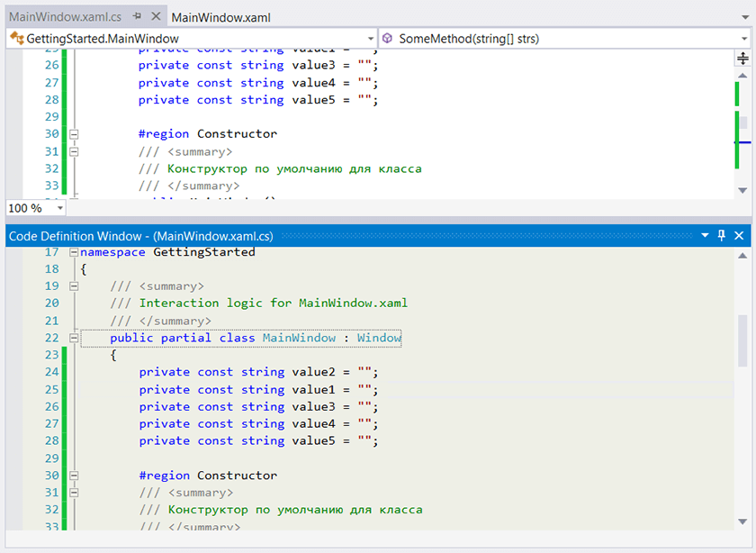The image size is (756, 553).
Task: Click the pin icon on MainWindow.xaml.cs tab
Action: point(138,16)
